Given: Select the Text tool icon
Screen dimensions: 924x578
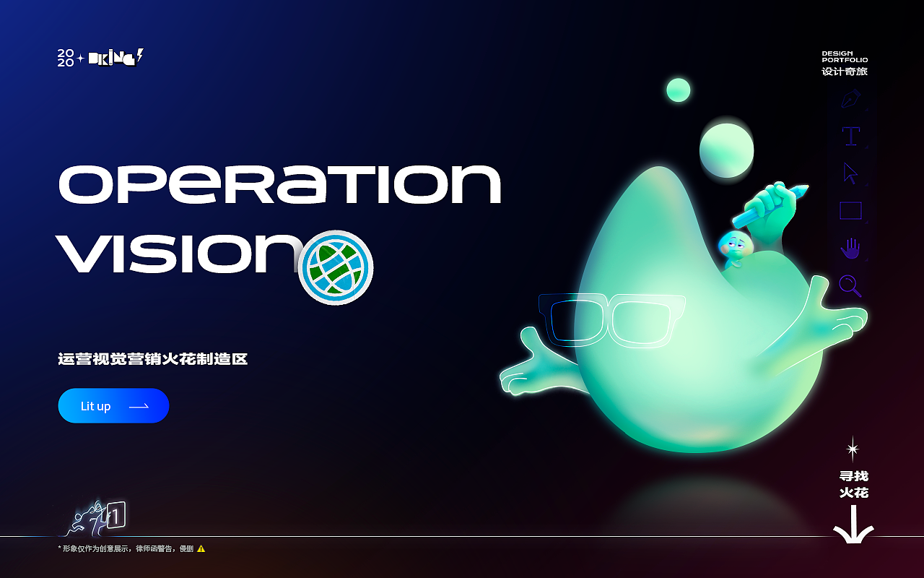Looking at the screenshot, I should (852, 135).
